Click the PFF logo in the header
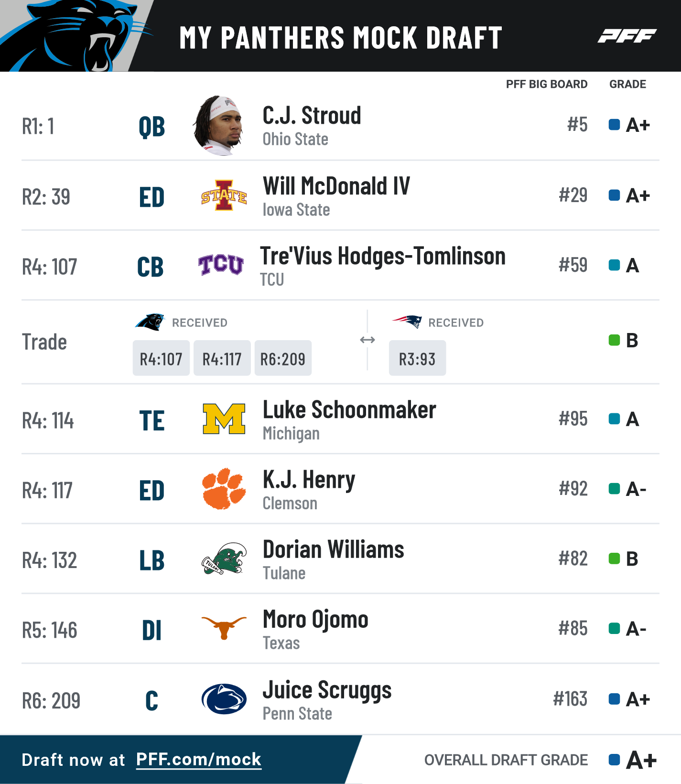This screenshot has height=784, width=681. coord(627,36)
